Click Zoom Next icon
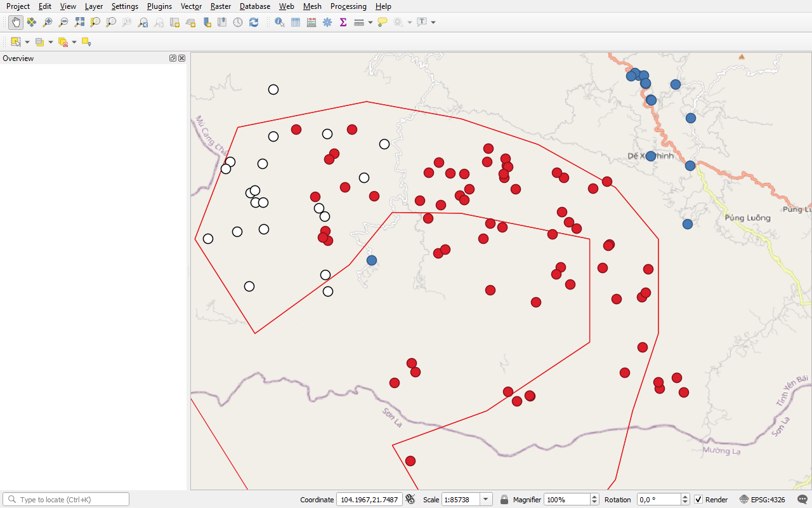The height and width of the screenshot is (508, 812). pyautogui.click(x=159, y=22)
